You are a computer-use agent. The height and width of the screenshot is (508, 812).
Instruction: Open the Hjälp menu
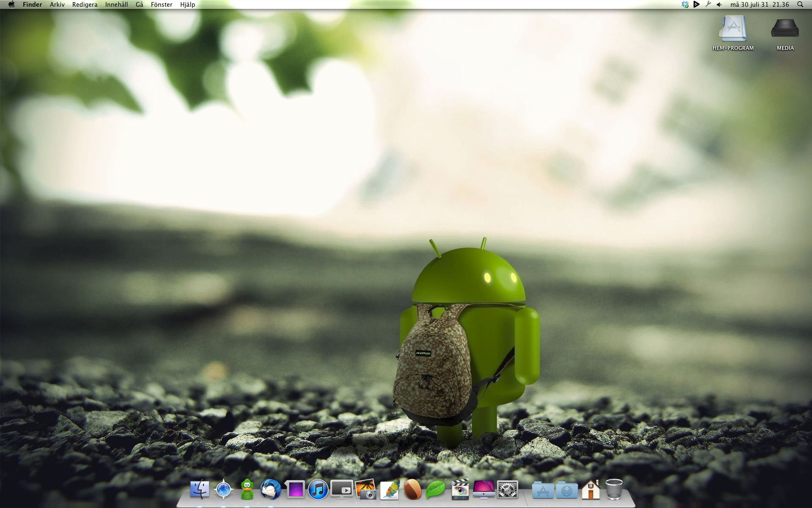[x=187, y=5]
